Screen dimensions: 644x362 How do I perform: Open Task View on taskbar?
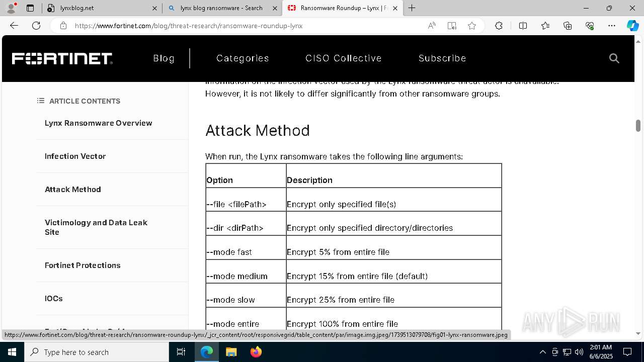[x=181, y=352]
